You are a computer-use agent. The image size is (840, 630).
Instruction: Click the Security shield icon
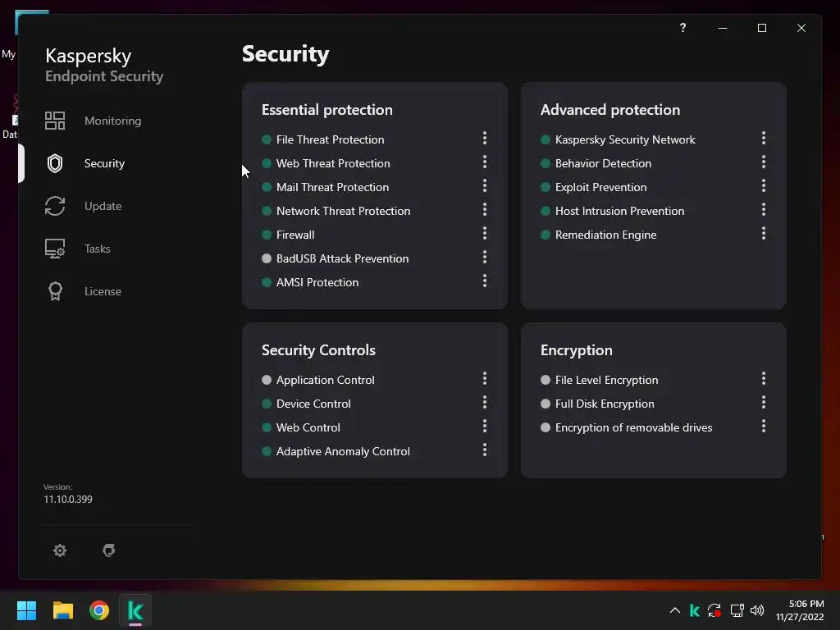click(x=55, y=163)
